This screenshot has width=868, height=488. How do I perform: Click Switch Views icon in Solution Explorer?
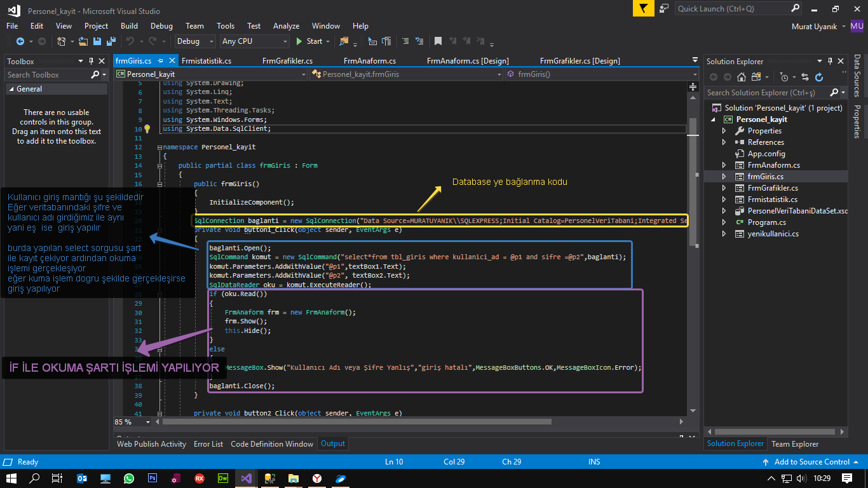click(757, 77)
